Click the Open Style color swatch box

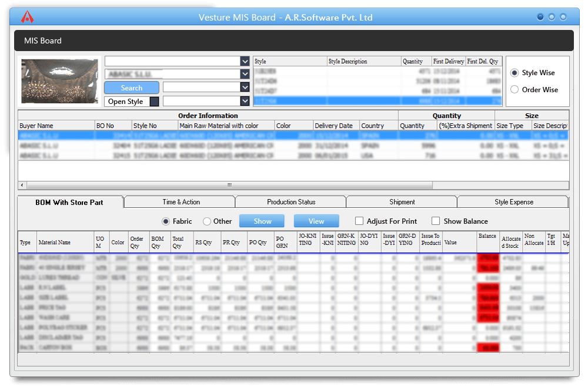click(154, 102)
